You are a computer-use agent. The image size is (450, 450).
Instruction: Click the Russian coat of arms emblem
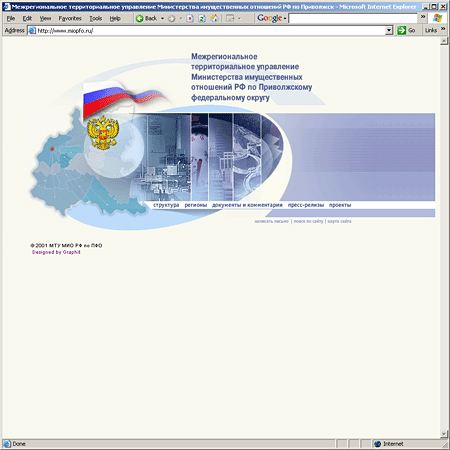103,132
